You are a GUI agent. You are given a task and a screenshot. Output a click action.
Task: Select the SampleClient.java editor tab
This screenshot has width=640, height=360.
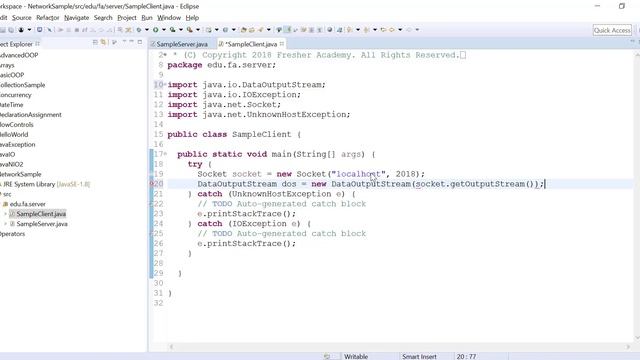pyautogui.click(x=251, y=44)
